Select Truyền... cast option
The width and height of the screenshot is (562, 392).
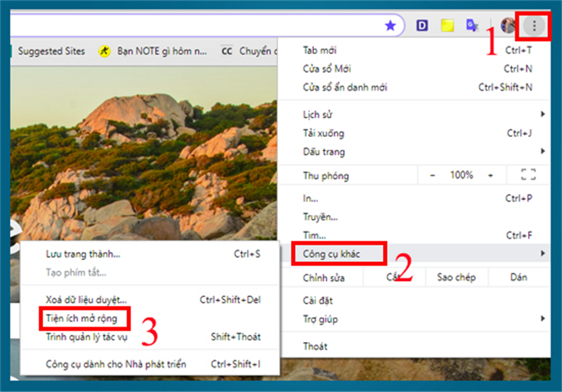[414, 217]
